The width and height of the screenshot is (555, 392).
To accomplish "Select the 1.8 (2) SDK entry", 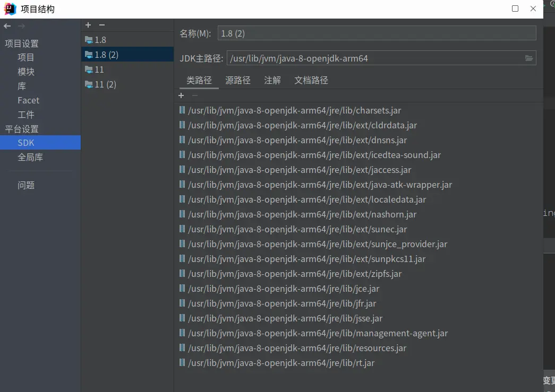I will pyautogui.click(x=127, y=55).
